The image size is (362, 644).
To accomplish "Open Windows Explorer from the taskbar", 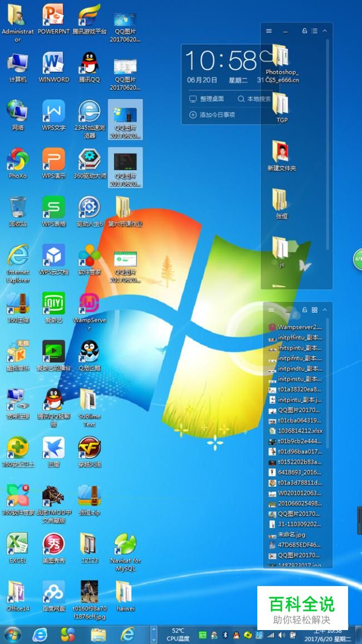I will (x=98, y=635).
